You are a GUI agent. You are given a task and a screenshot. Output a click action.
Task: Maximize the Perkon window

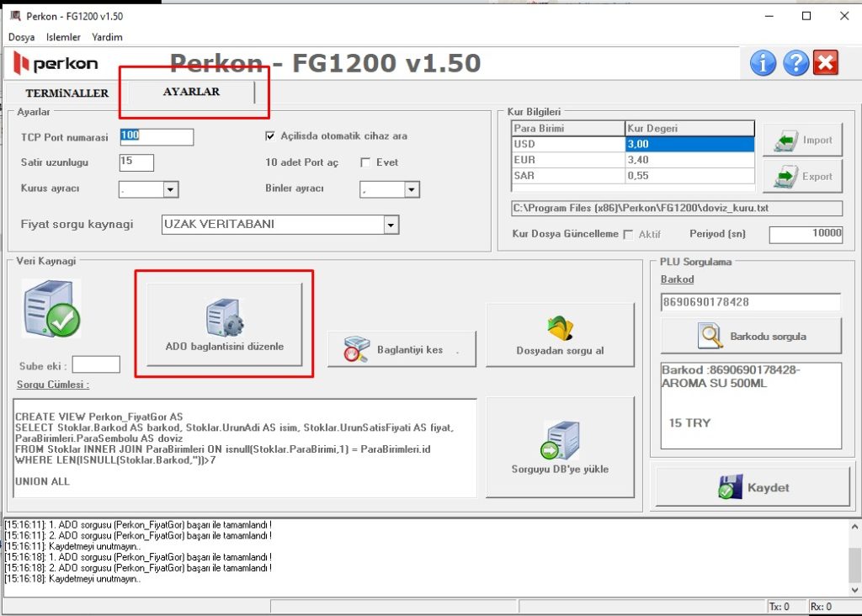(x=806, y=16)
